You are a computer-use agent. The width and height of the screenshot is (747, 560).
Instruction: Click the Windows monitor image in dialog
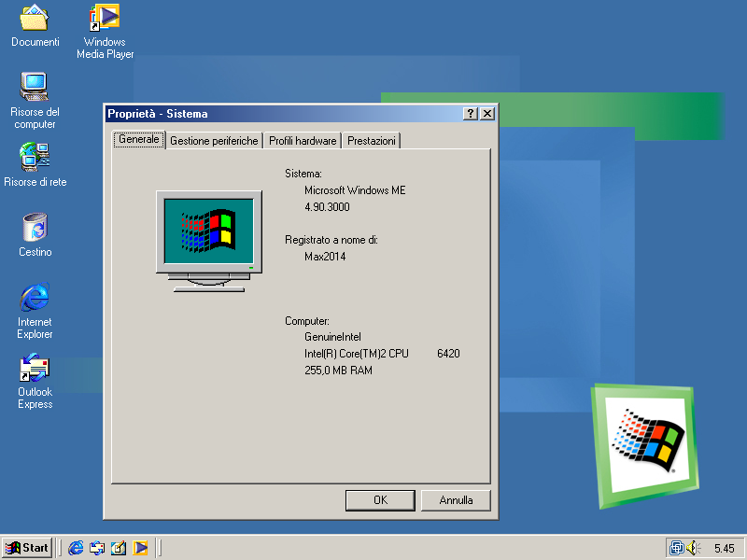tap(208, 241)
